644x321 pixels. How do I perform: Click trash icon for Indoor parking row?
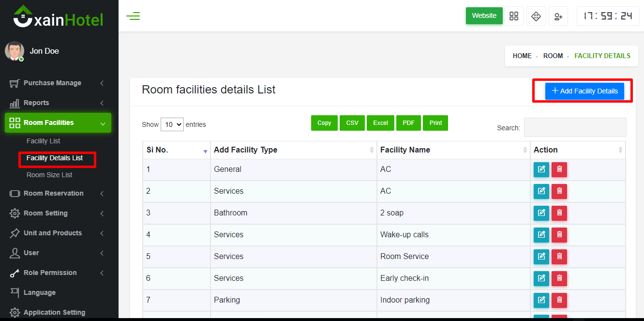coord(559,300)
